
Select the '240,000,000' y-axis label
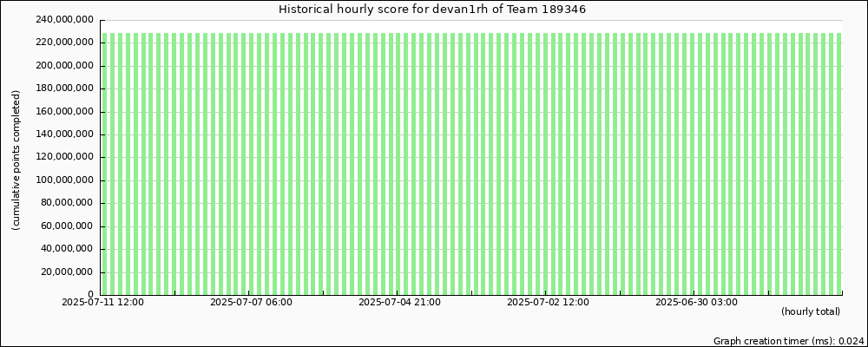(67, 21)
